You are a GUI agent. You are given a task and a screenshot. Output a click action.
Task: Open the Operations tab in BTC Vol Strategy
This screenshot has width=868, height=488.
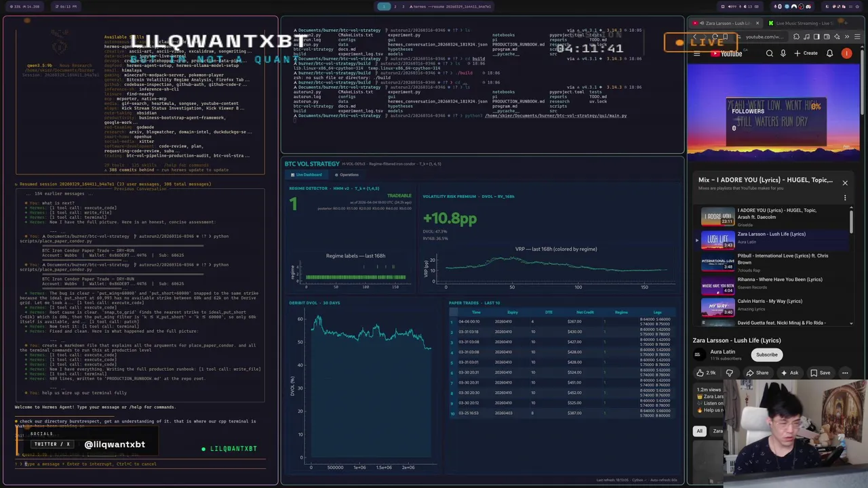coord(346,175)
